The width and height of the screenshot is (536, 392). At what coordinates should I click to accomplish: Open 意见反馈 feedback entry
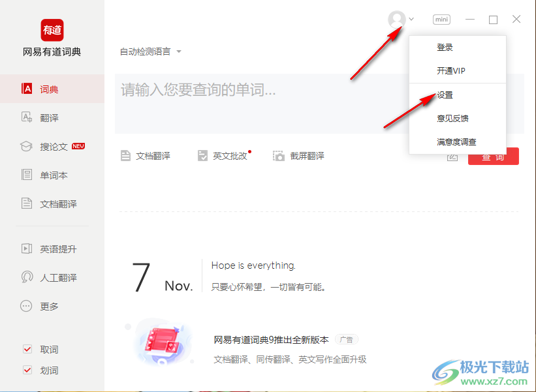tap(452, 119)
